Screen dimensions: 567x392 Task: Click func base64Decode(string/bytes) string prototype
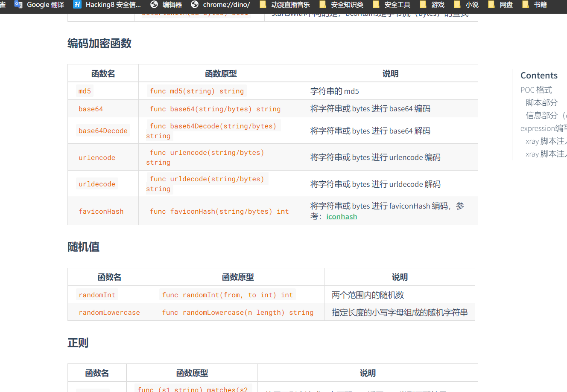point(213,131)
